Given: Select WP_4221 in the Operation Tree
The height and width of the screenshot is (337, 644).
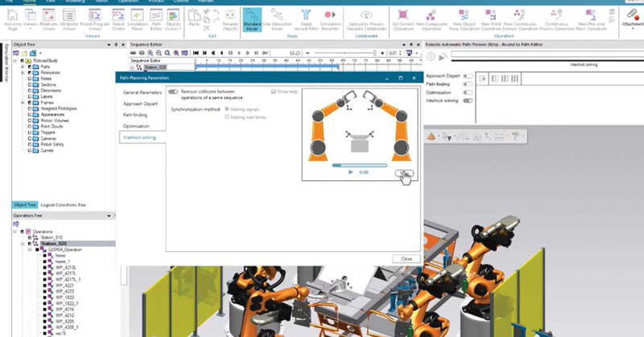Looking at the screenshot, I should click(65, 286).
